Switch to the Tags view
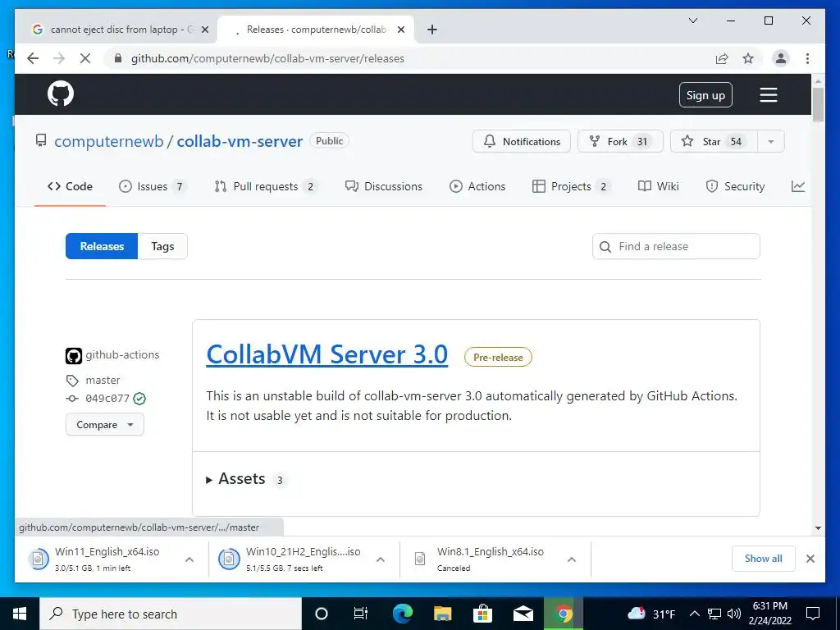This screenshot has width=840, height=630. (x=162, y=246)
